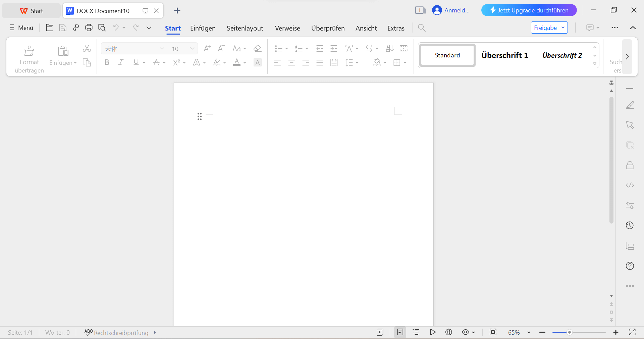This screenshot has height=339, width=644.
Task: Open the line spacing dropdown
Action: [x=352, y=62]
